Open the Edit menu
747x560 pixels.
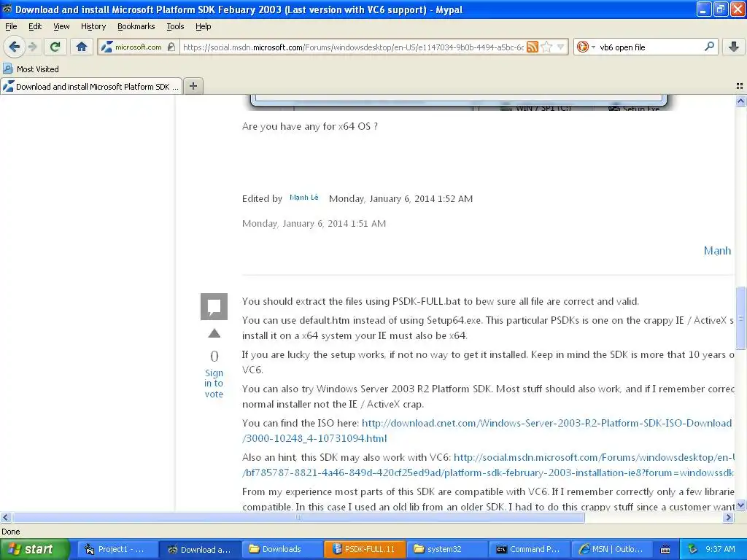coord(35,26)
